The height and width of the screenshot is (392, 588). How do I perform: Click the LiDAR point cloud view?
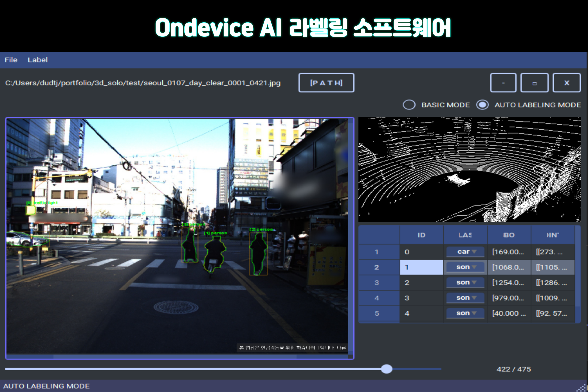tap(469, 169)
